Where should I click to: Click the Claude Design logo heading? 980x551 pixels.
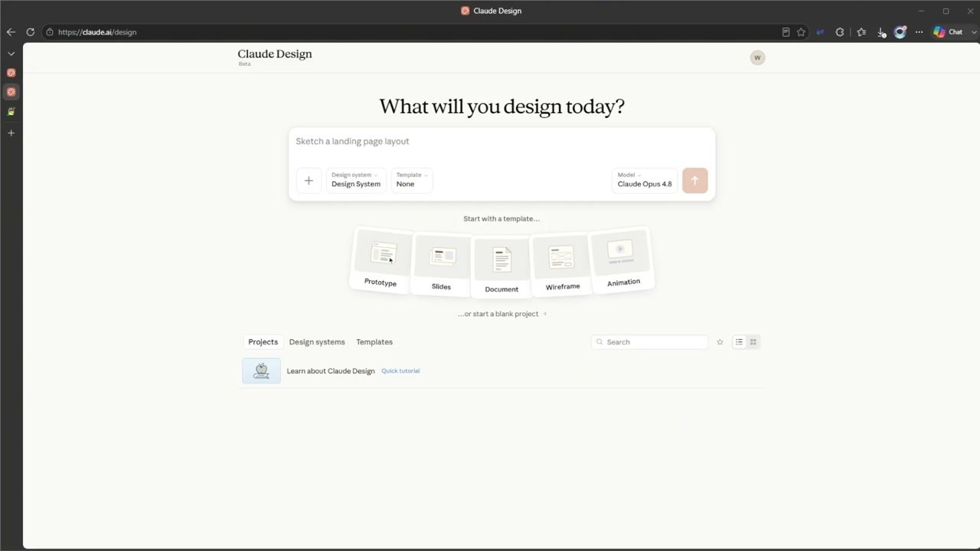point(275,54)
